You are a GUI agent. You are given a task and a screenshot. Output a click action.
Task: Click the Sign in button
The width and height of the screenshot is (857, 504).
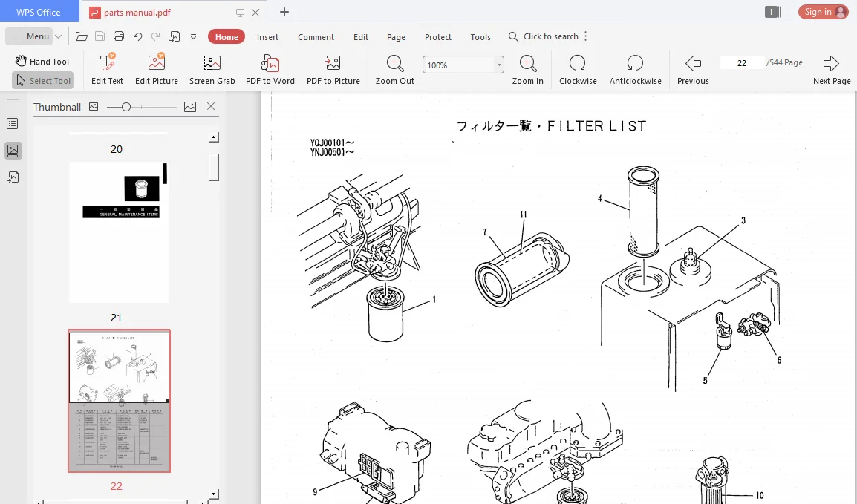tap(823, 12)
